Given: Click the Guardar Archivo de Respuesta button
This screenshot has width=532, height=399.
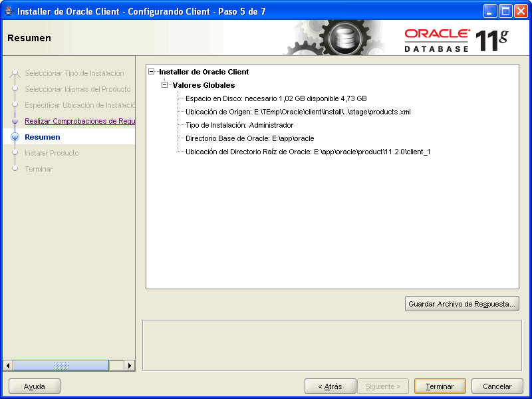Looking at the screenshot, I should pos(462,304).
